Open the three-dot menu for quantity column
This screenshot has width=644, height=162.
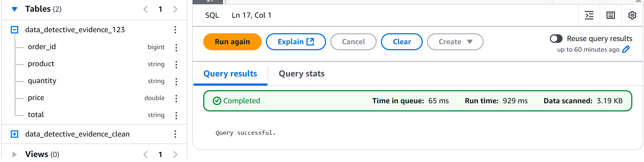click(176, 81)
